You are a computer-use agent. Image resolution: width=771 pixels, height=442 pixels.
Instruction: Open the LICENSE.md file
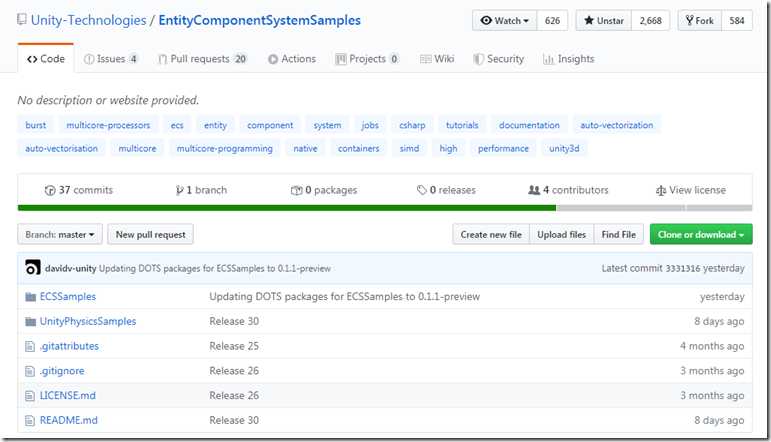point(68,395)
